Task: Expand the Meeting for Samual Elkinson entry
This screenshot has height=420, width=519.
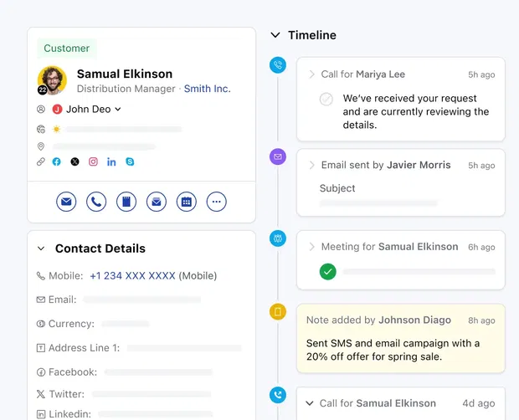Action: (x=311, y=247)
